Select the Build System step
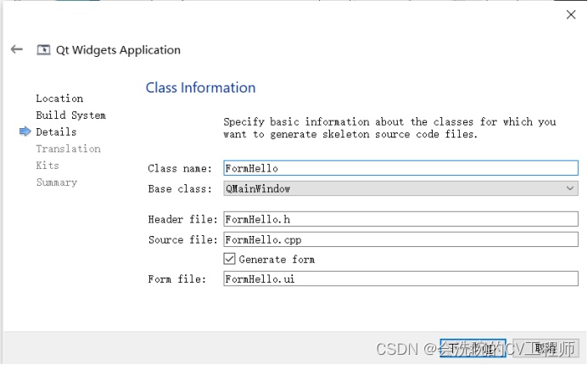588x365 pixels. click(70, 115)
